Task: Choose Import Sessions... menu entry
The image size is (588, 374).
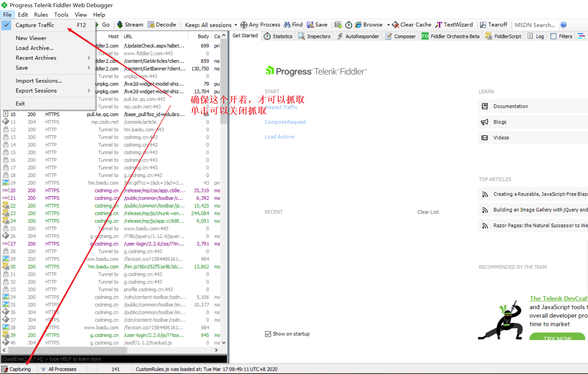Action: click(48, 81)
